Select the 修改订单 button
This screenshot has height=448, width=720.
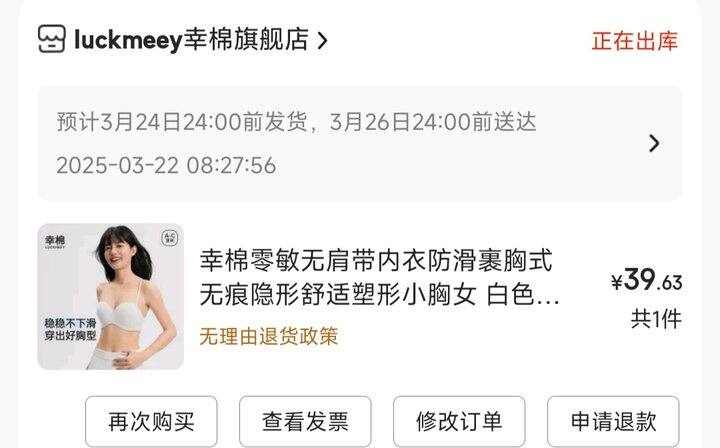point(459,421)
